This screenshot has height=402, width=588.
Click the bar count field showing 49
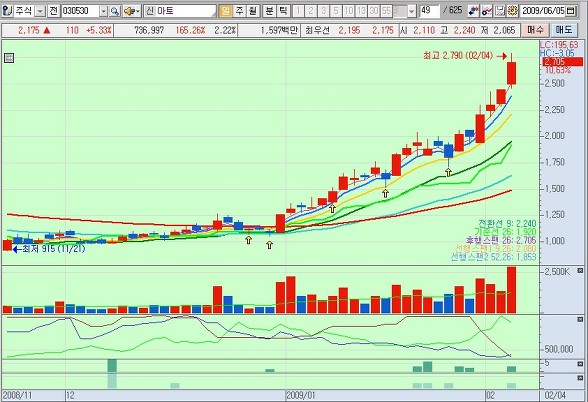pos(429,11)
